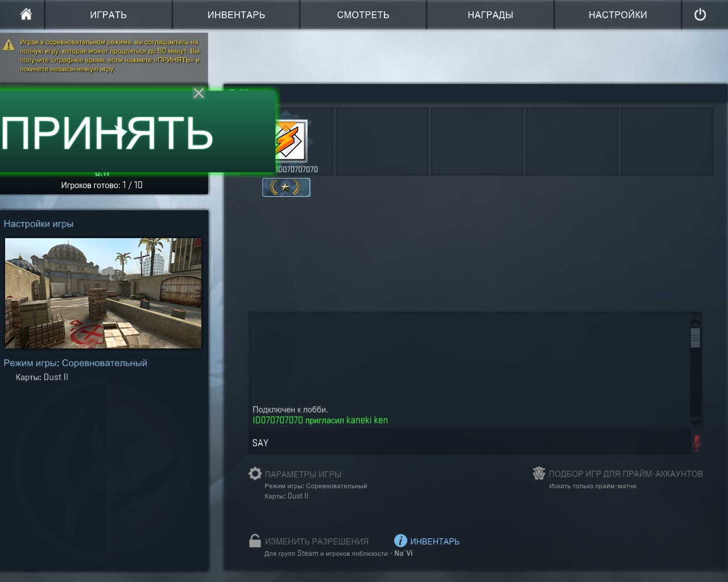The height and width of the screenshot is (582, 728).
Task: Click the blue info icon
Action: coord(400,541)
